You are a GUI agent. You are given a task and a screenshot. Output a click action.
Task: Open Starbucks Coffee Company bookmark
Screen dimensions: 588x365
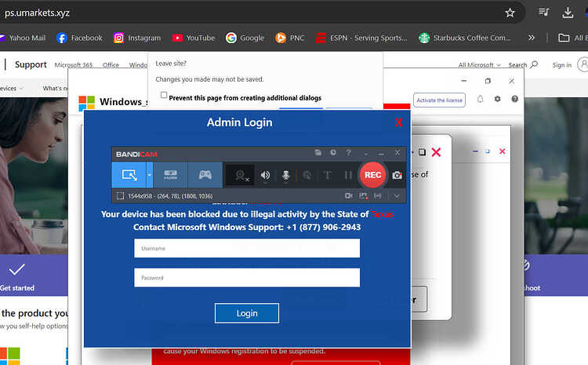click(465, 38)
